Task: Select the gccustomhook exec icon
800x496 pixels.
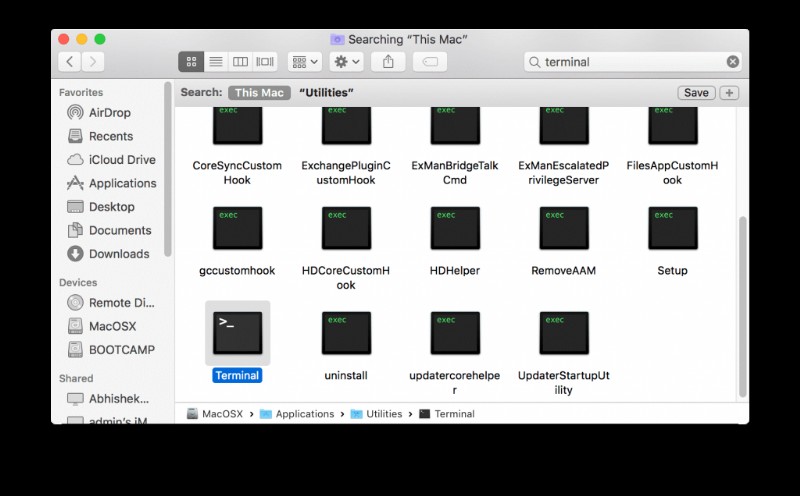Action: pyautogui.click(x=237, y=228)
